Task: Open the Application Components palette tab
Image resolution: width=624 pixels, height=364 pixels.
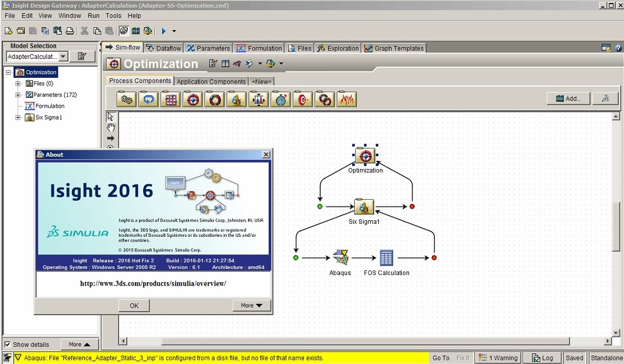Action: coord(212,81)
